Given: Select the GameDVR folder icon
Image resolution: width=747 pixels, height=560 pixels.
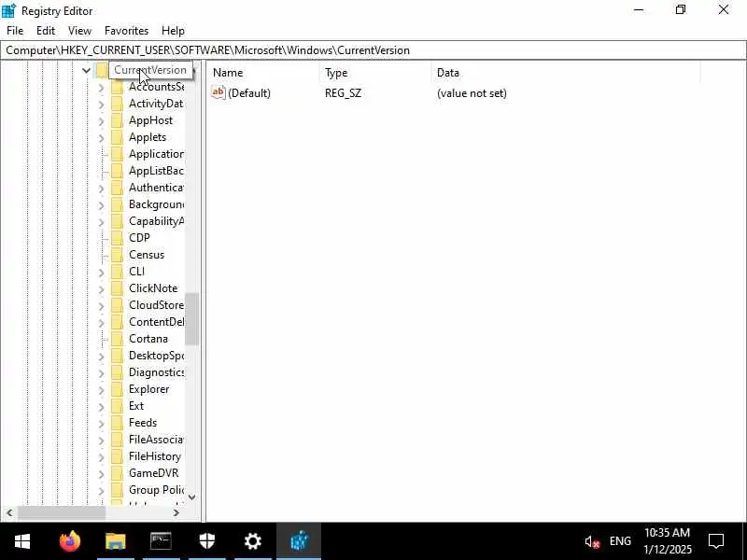Looking at the screenshot, I should tap(117, 473).
